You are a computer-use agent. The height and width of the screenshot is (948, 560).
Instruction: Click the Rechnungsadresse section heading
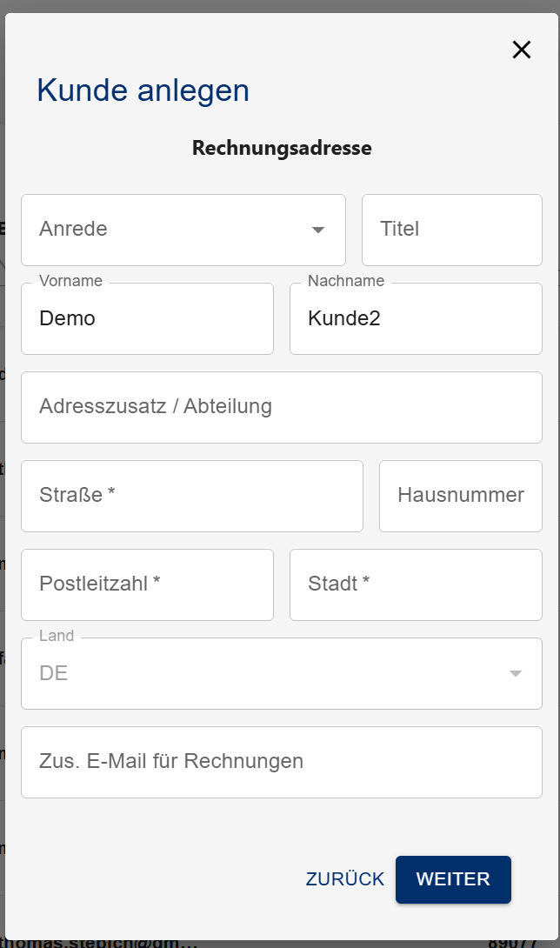click(x=282, y=148)
